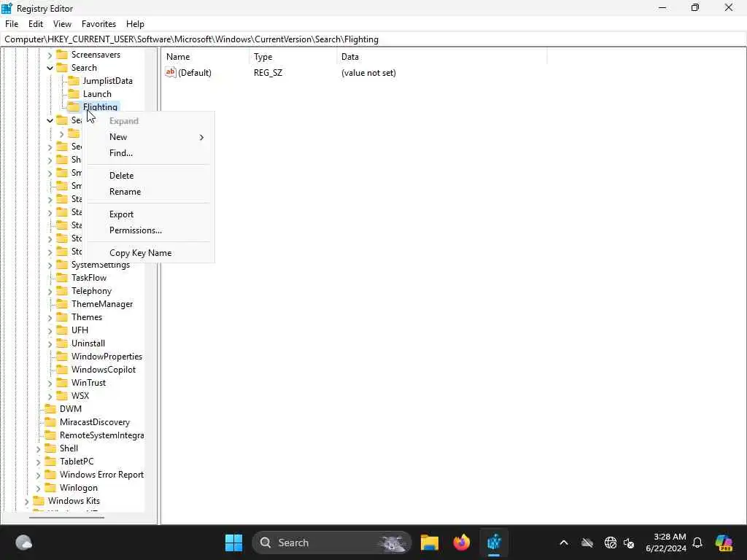Open the notifications bell icon
The image size is (747, 560).
(697, 542)
